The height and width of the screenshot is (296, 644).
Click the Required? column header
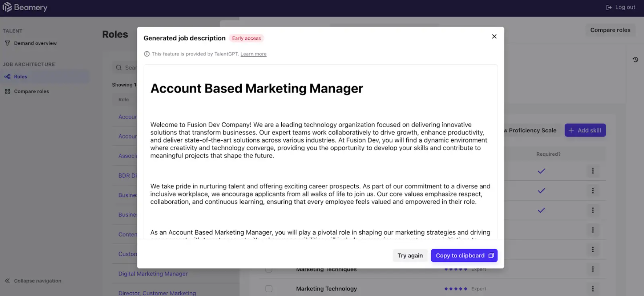click(x=548, y=154)
